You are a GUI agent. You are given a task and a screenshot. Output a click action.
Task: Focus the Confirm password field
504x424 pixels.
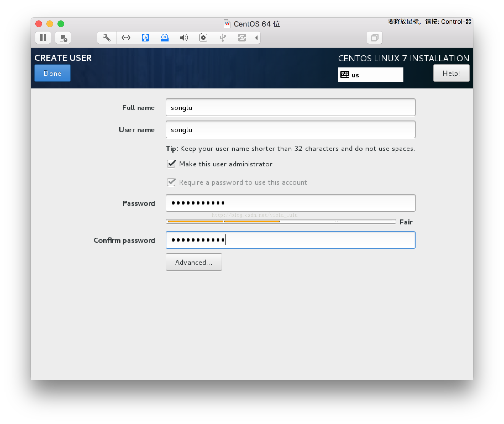click(x=291, y=240)
